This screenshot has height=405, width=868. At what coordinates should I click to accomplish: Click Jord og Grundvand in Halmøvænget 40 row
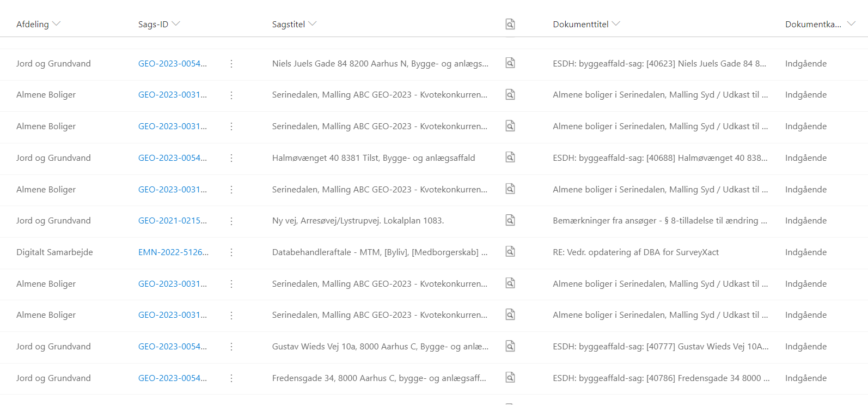[53, 158]
